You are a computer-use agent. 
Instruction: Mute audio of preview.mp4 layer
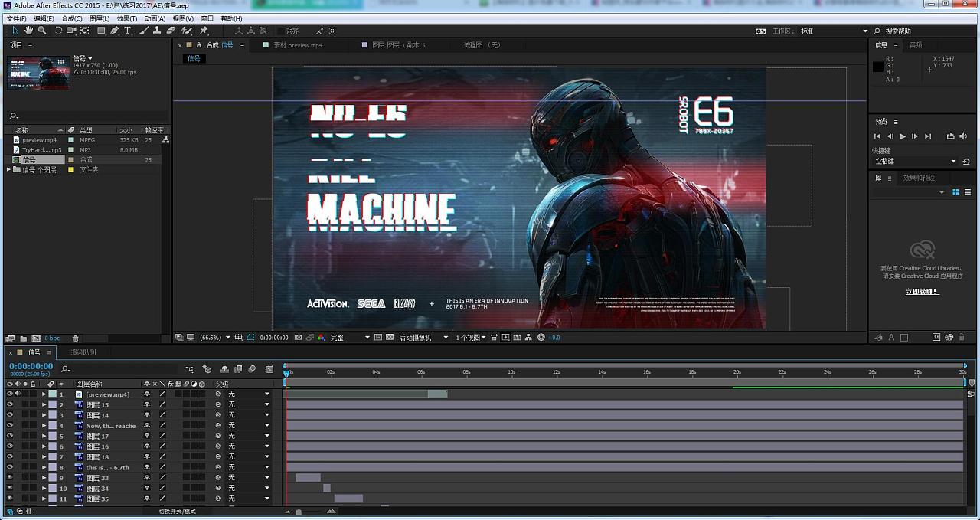point(18,394)
